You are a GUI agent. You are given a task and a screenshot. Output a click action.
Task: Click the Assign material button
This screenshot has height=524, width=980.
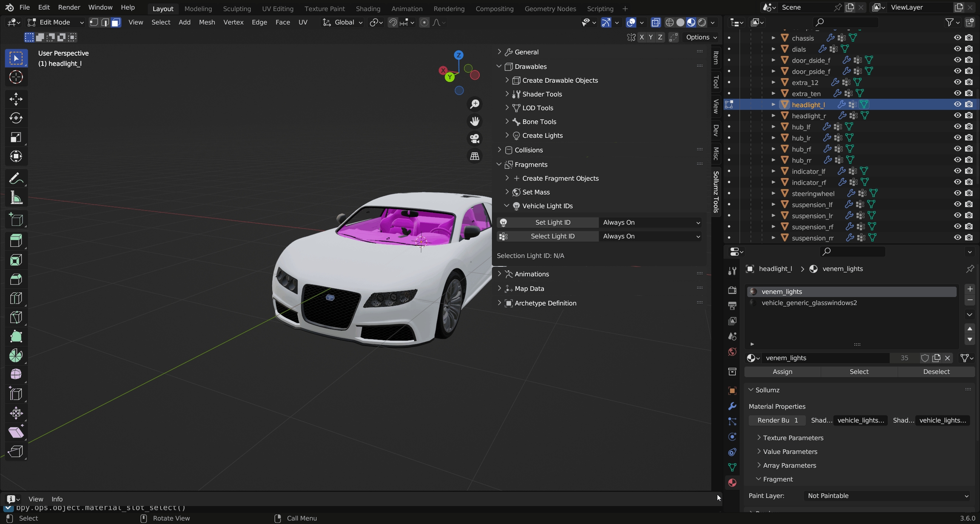[x=782, y=372]
